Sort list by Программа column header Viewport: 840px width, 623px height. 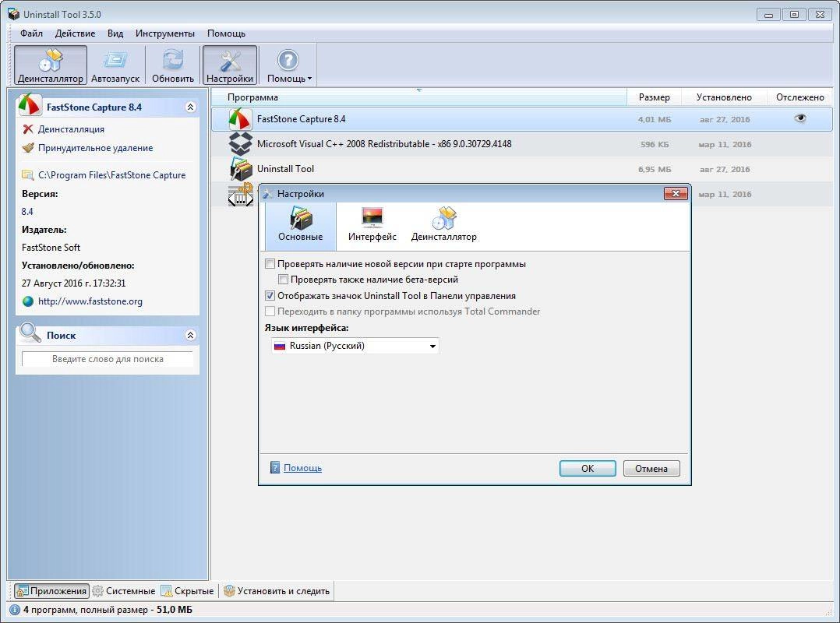pyautogui.click(x=418, y=97)
